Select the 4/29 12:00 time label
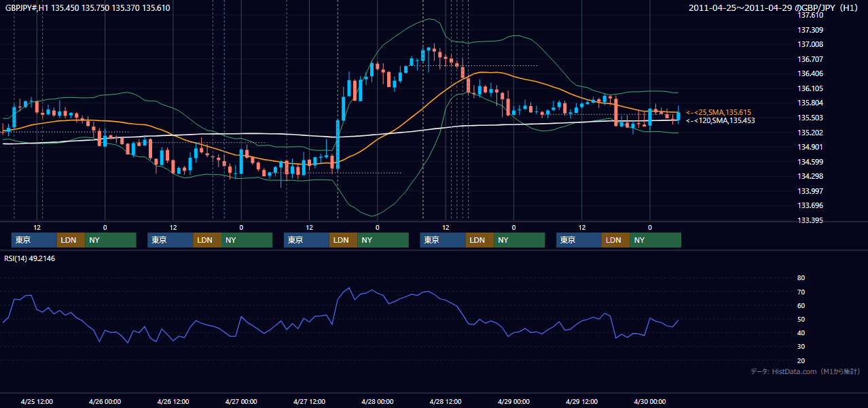The height and width of the screenshot is (408, 868). (x=582, y=401)
